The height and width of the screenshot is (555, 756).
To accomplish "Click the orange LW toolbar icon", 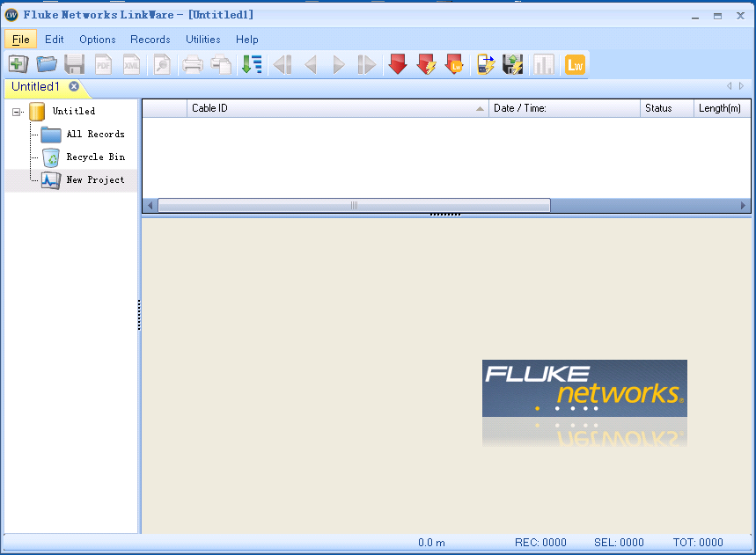I will (575, 64).
